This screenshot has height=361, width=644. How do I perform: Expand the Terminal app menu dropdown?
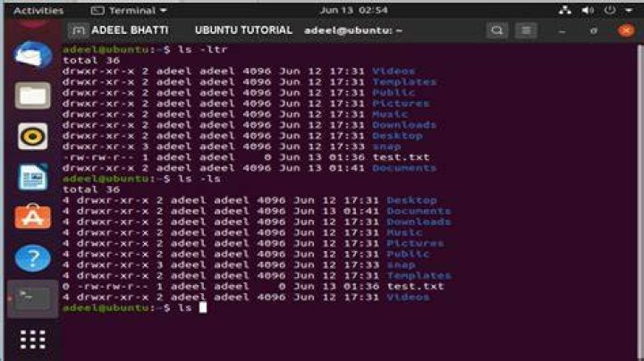pyautogui.click(x=129, y=10)
